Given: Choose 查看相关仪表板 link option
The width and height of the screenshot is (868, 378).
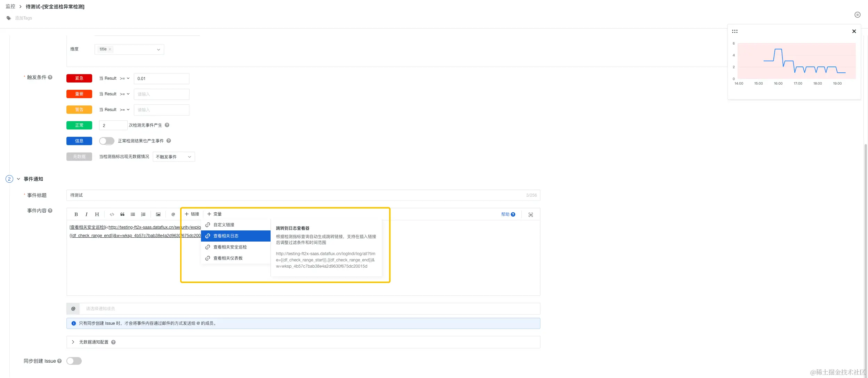Looking at the screenshot, I should click(228, 258).
